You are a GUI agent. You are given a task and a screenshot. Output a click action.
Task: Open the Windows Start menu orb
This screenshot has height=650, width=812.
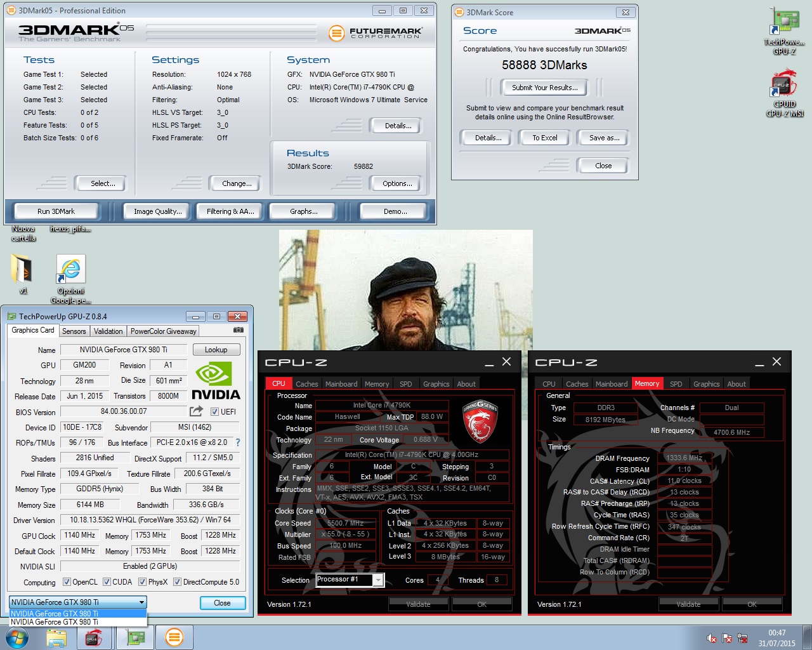[x=17, y=637]
